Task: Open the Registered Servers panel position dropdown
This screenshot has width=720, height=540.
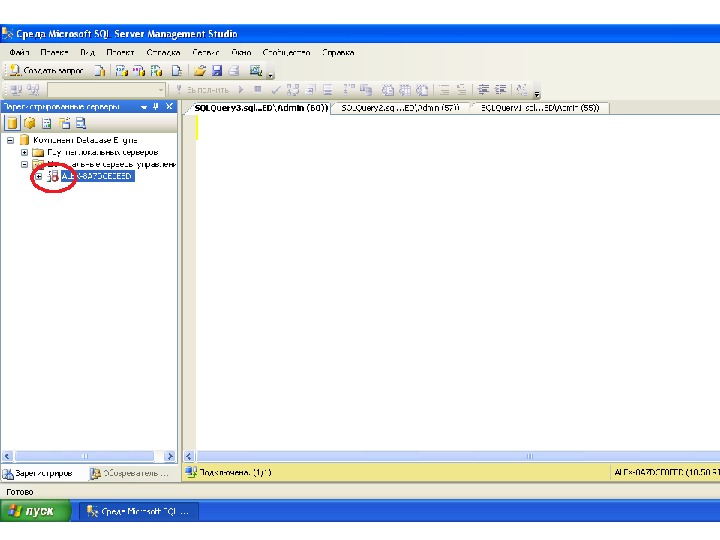Action: click(144, 107)
